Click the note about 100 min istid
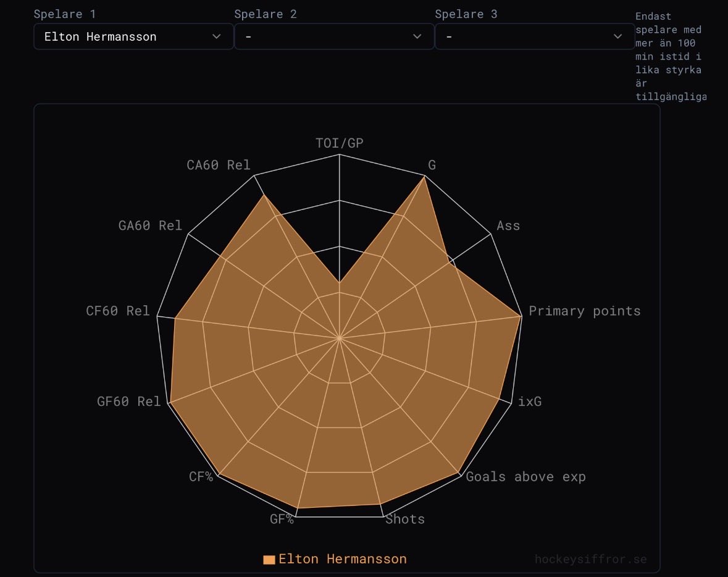 point(671,56)
